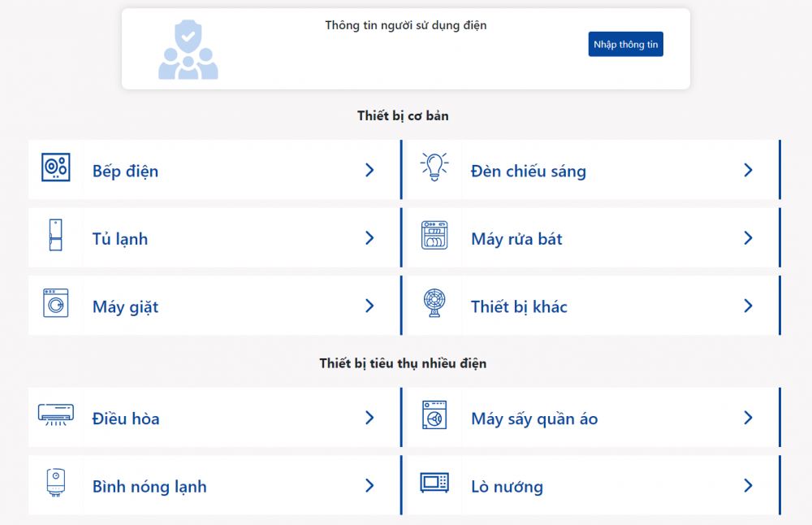Viewport: 812px width, 525px height.
Task: Select the Bếp điện induction cooktop icon
Action: (x=55, y=170)
